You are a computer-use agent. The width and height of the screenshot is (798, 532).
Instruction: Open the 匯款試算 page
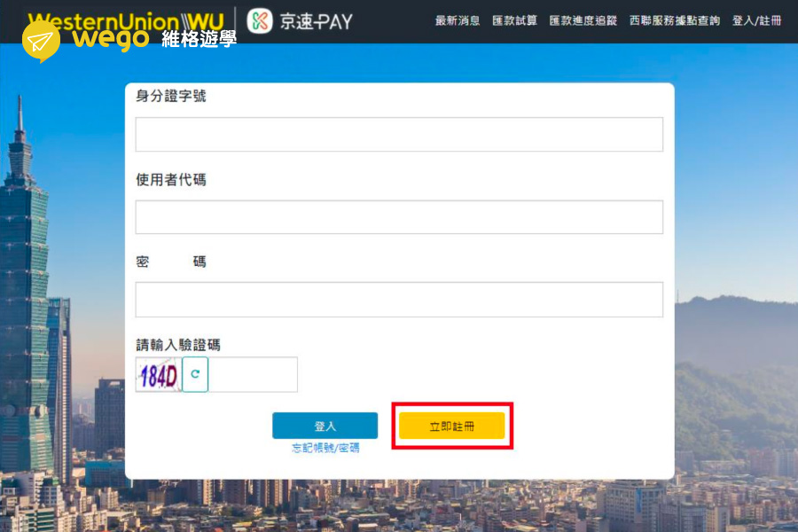pos(514,20)
